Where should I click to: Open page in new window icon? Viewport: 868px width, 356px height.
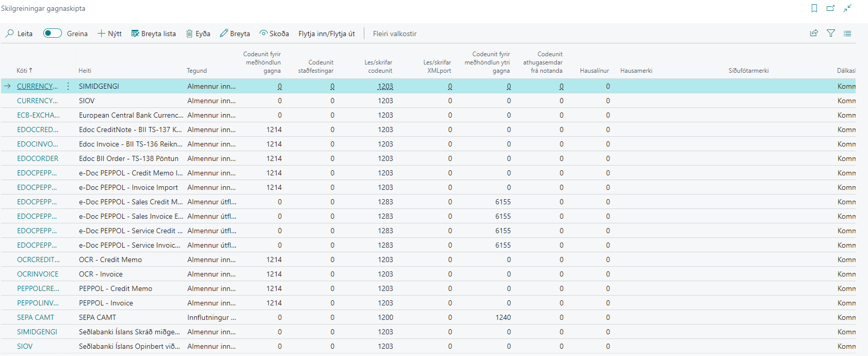pyautogui.click(x=830, y=8)
